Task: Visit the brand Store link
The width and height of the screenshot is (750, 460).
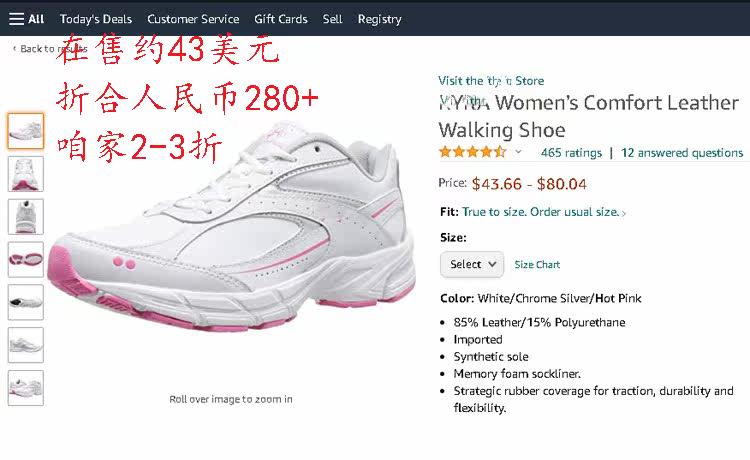Action: point(491,81)
